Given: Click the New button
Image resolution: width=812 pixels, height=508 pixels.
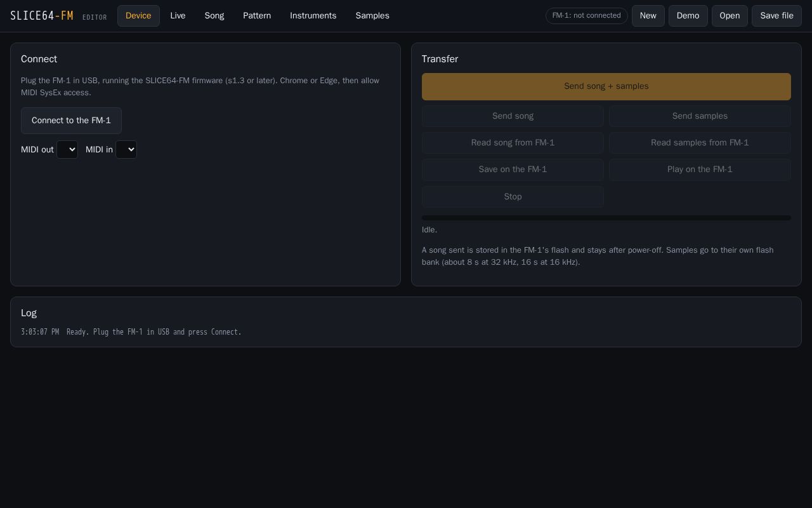Looking at the screenshot, I should coord(648,16).
